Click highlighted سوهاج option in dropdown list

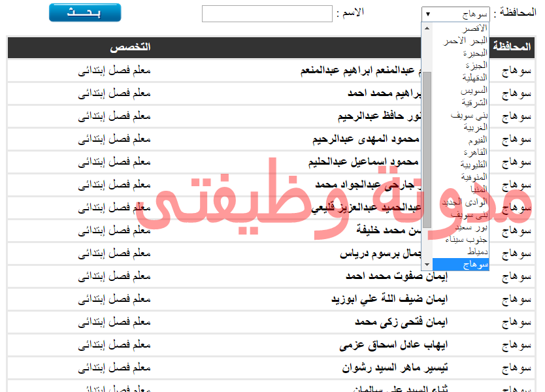pos(461,265)
